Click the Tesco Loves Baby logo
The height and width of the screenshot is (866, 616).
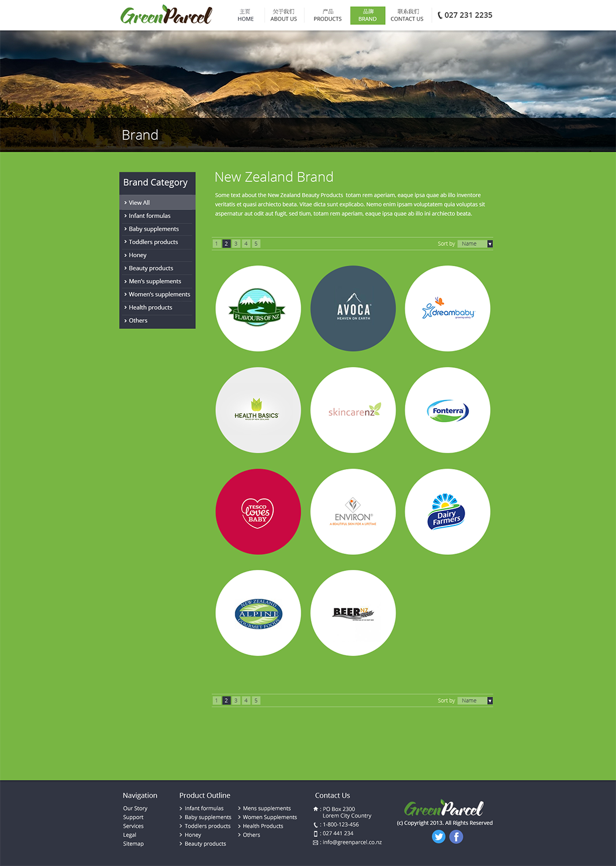pyautogui.click(x=258, y=511)
